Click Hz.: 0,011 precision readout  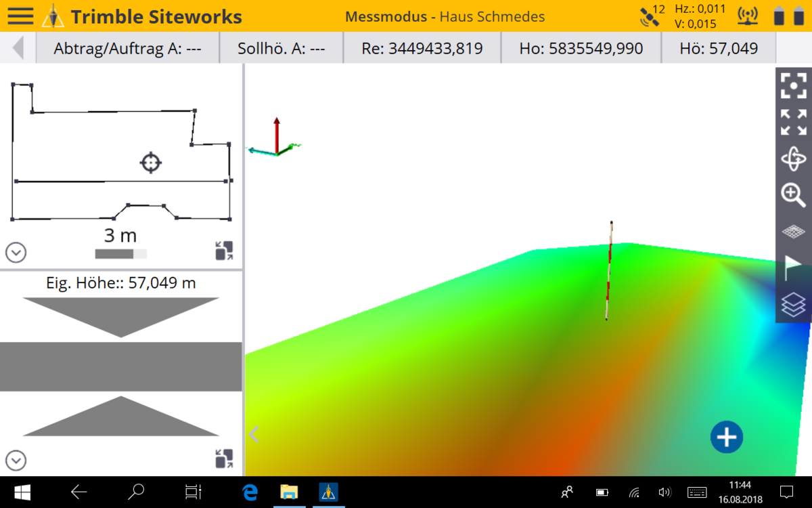700,9
